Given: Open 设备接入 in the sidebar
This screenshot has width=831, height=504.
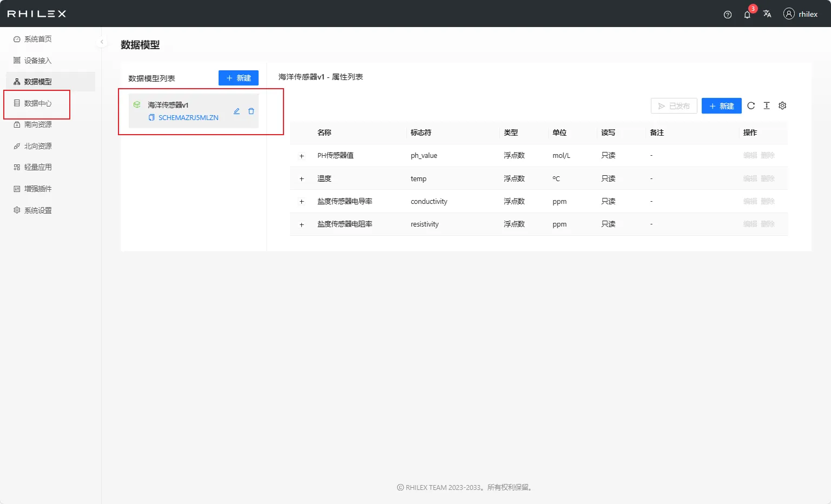Looking at the screenshot, I should pyautogui.click(x=51, y=61).
